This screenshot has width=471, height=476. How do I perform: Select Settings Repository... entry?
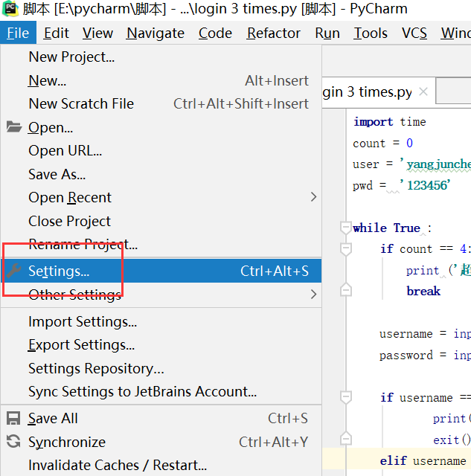pos(161,368)
